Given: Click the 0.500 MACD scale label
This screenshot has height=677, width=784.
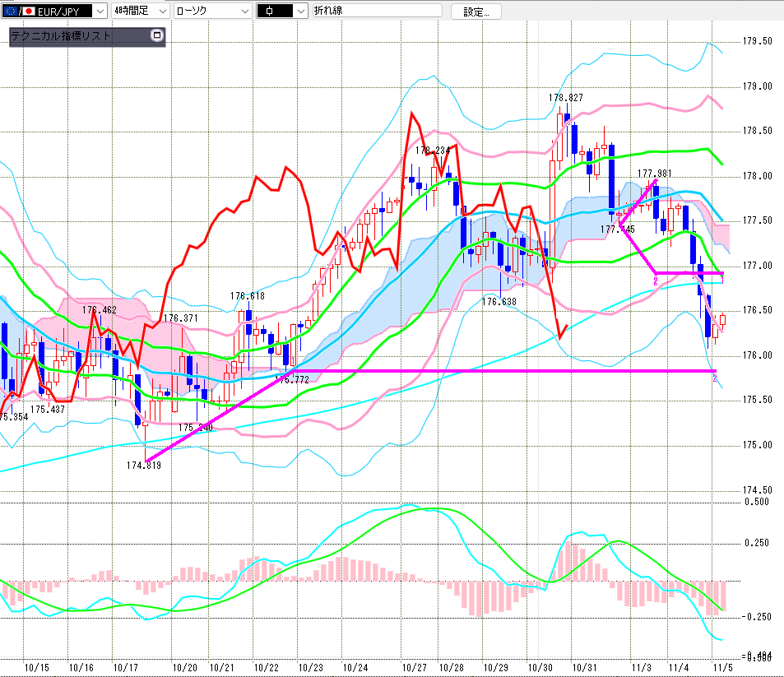Looking at the screenshot, I should [x=756, y=501].
